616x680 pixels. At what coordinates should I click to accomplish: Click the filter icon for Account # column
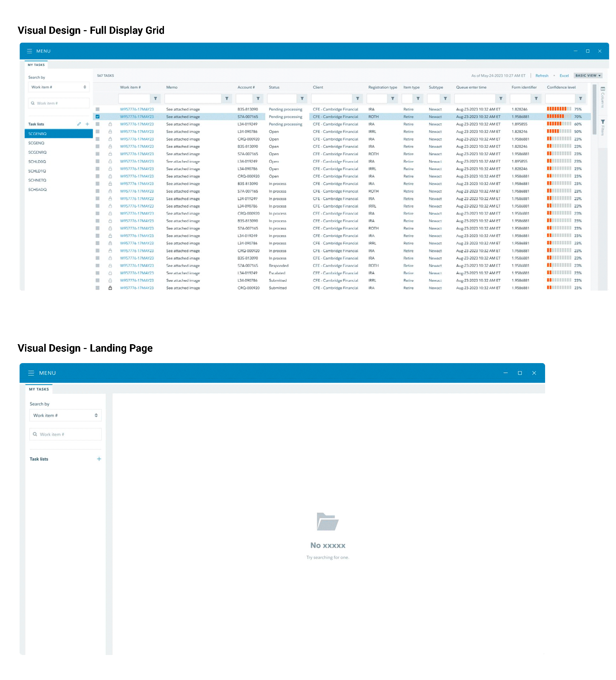pyautogui.click(x=258, y=99)
